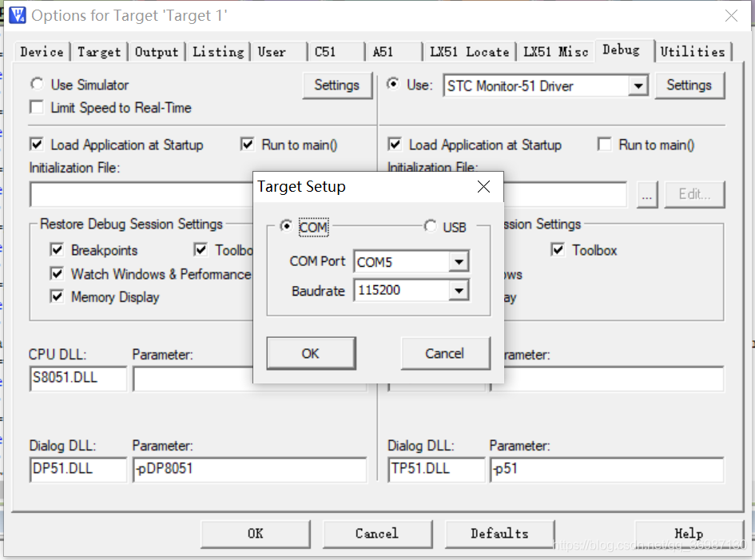Viewport: 755px width, 560px height.
Task: Open simulator Settings button
Action: (x=337, y=85)
